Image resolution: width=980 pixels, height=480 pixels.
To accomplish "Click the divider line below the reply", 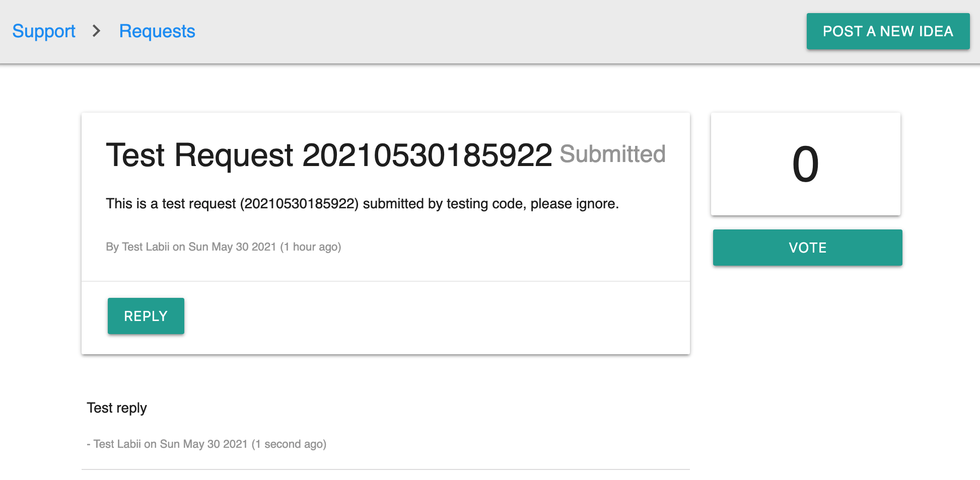I will pyautogui.click(x=385, y=469).
